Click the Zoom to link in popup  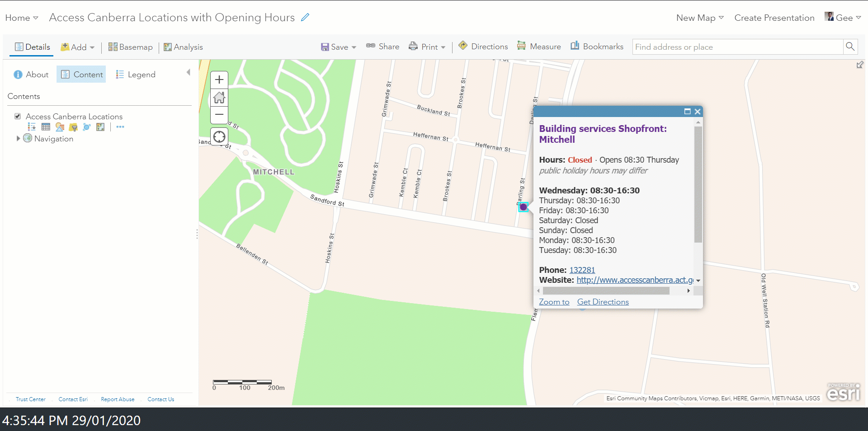pos(554,302)
